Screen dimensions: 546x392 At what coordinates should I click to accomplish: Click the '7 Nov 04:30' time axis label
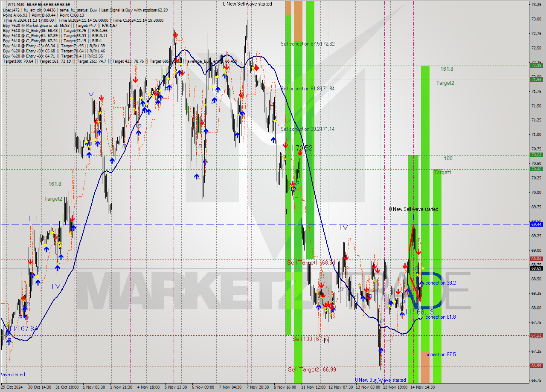click(x=230, y=387)
